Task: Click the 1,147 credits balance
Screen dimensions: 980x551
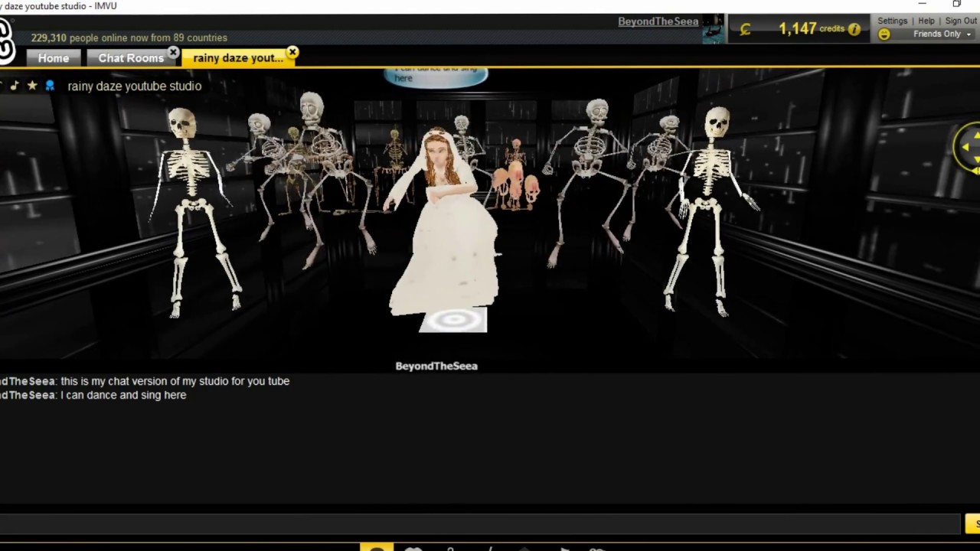Action: 811,28
